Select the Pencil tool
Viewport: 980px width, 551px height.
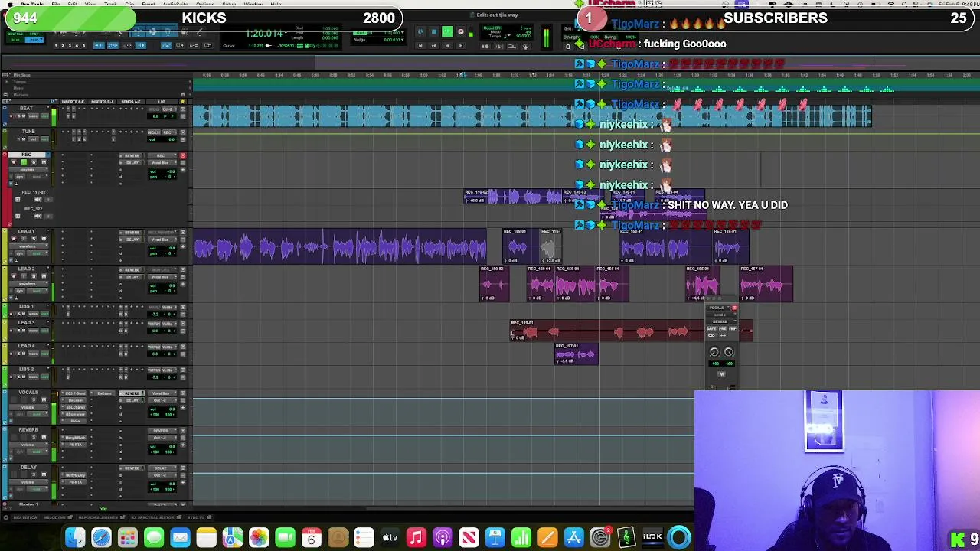pyautogui.click(x=199, y=32)
